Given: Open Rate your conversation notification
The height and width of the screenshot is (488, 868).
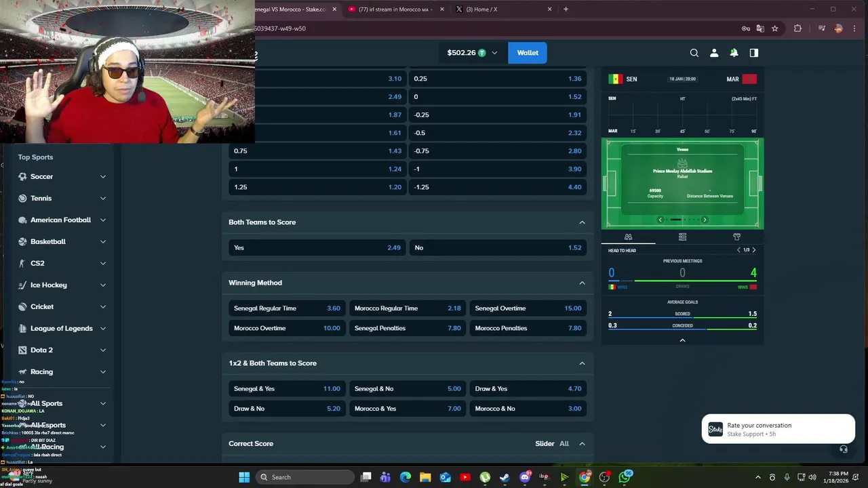Looking at the screenshot, I should tap(778, 429).
